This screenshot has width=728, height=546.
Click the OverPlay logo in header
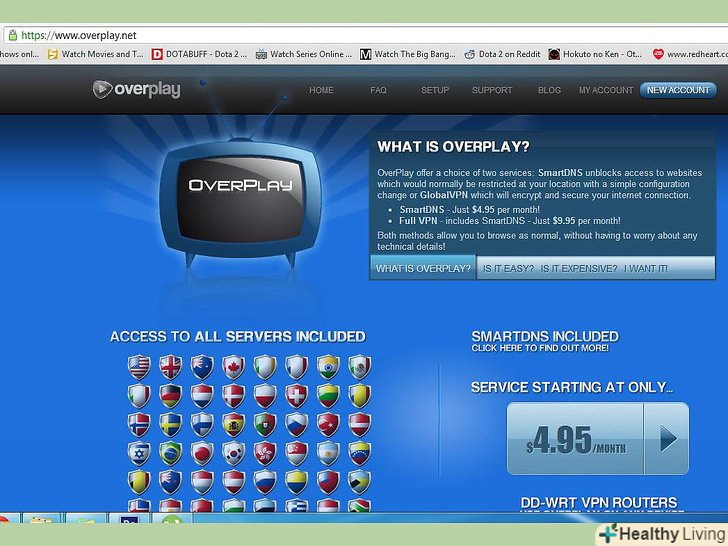pyautogui.click(x=136, y=89)
